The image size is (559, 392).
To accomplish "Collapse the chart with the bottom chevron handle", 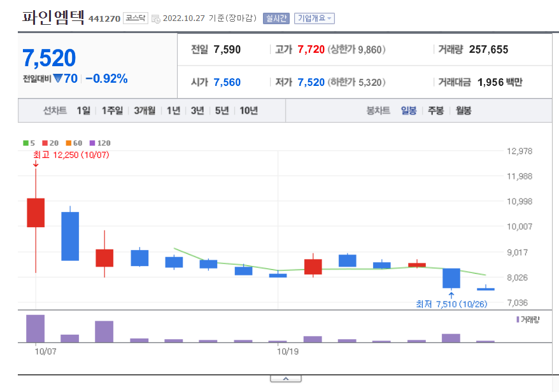I will [x=286, y=379].
